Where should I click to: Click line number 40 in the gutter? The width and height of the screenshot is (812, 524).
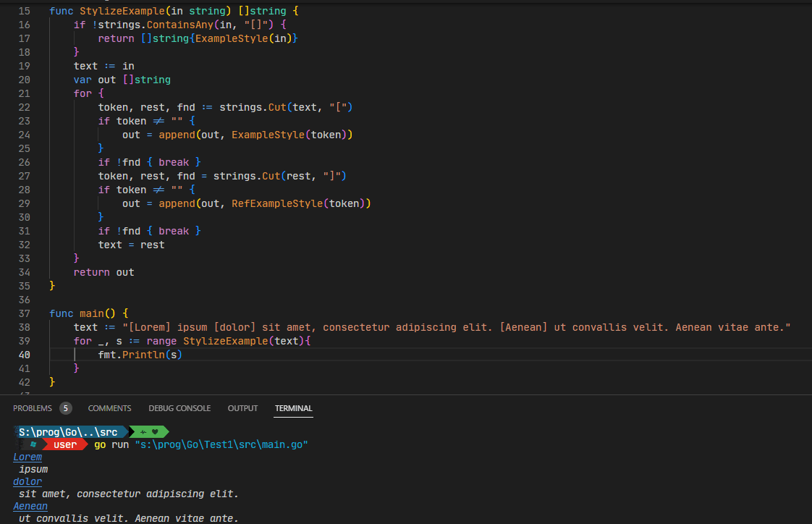(x=24, y=355)
